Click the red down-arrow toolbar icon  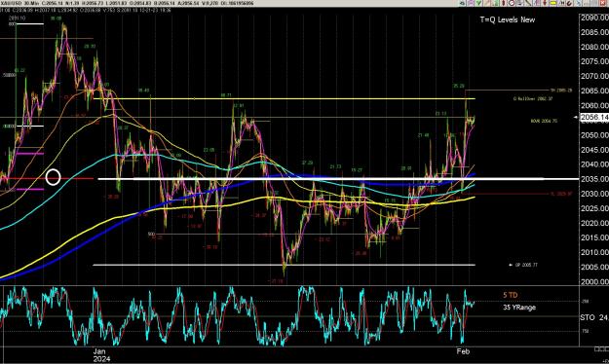tap(544, 3)
